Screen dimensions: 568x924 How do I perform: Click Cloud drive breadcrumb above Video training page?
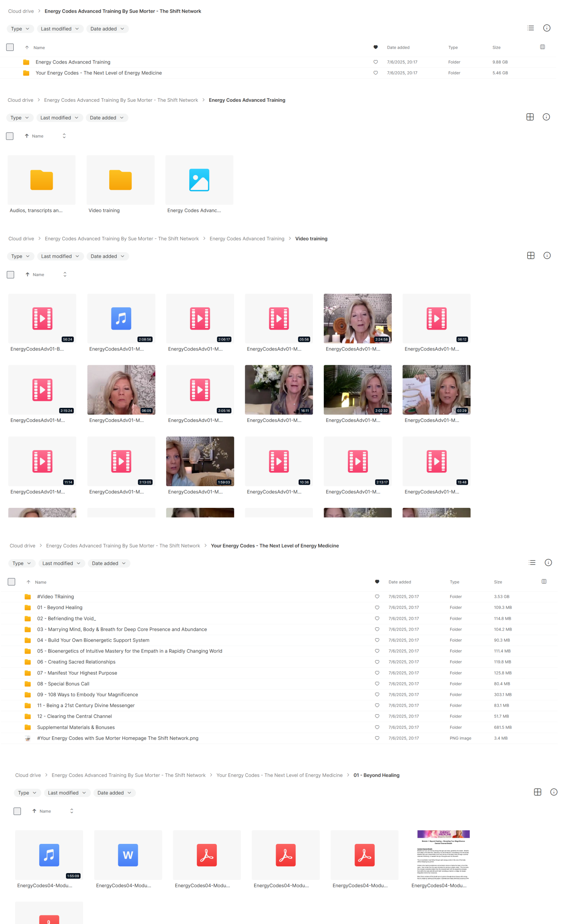point(21,239)
